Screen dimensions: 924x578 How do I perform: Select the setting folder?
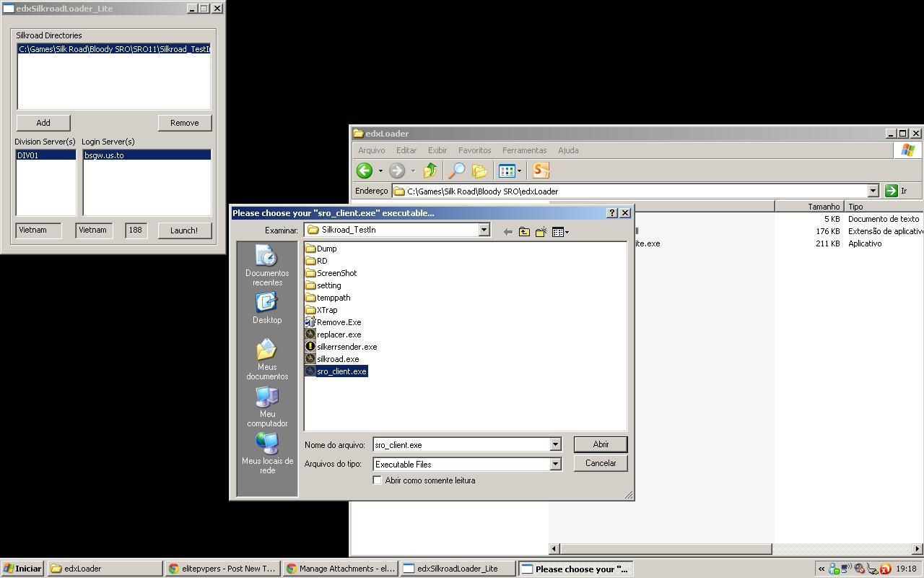tap(323, 285)
